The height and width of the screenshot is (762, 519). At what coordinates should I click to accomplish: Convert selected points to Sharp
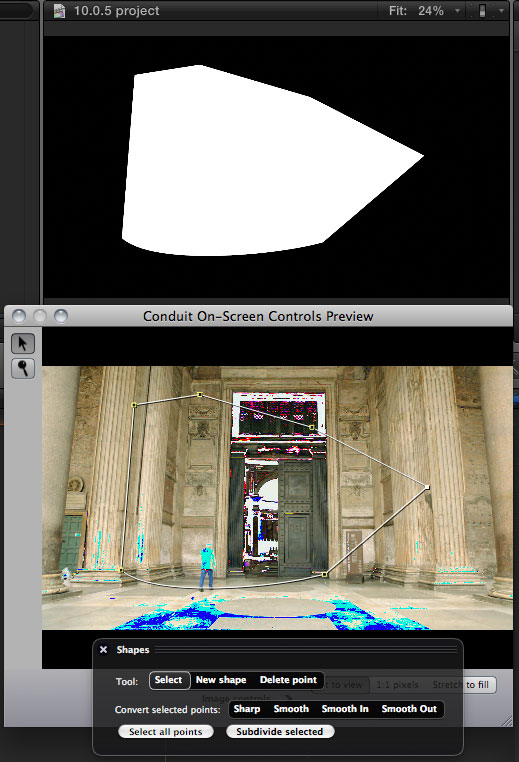[247, 709]
